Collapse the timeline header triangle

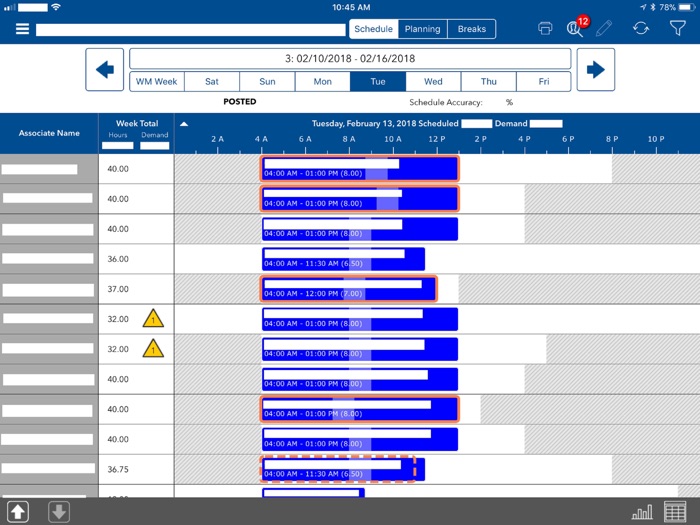(184, 124)
